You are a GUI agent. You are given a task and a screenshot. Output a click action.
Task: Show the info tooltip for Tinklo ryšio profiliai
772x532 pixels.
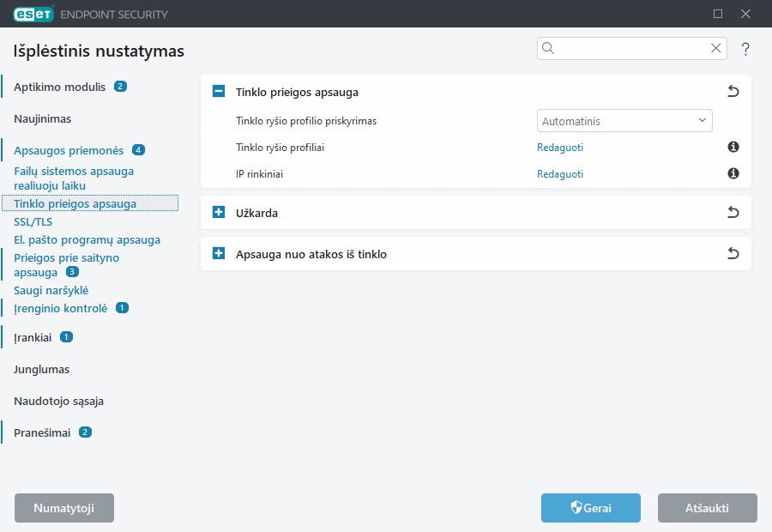click(733, 147)
